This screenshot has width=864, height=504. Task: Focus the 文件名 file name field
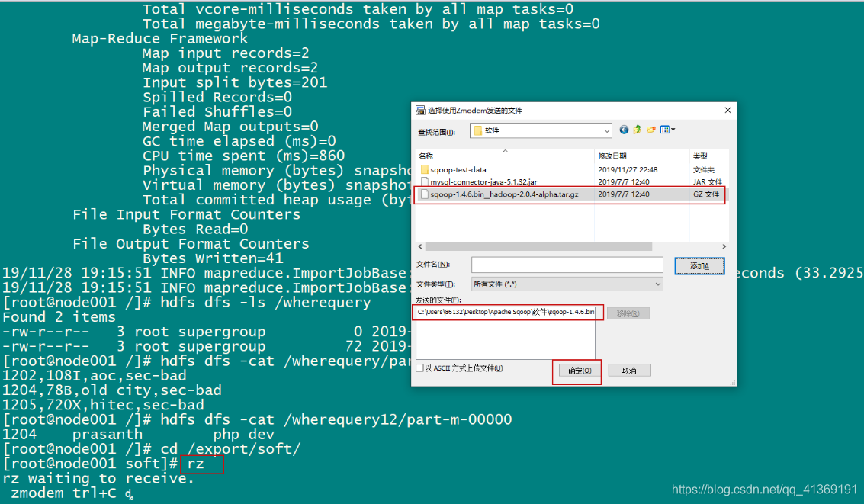point(567,265)
